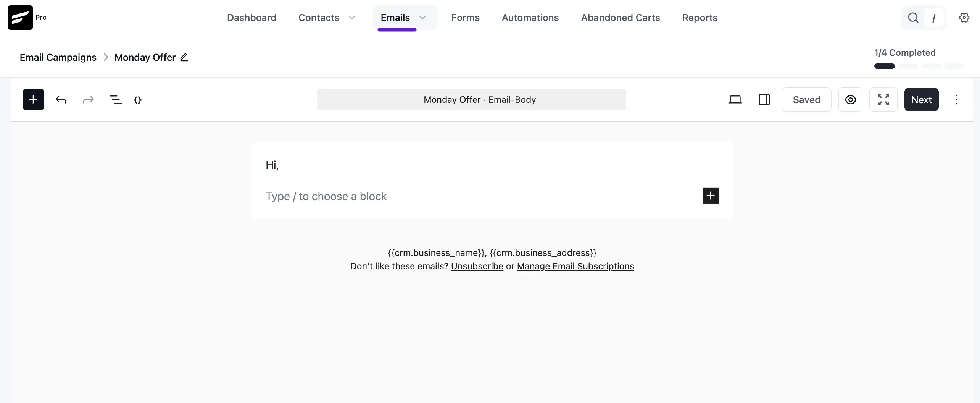Click the 'Hi,' paragraph block

492,165
